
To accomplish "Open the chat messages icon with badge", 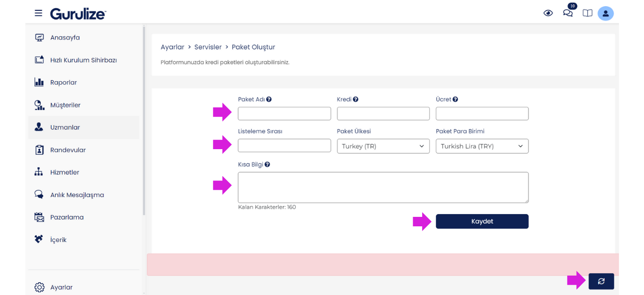I will coord(569,11).
